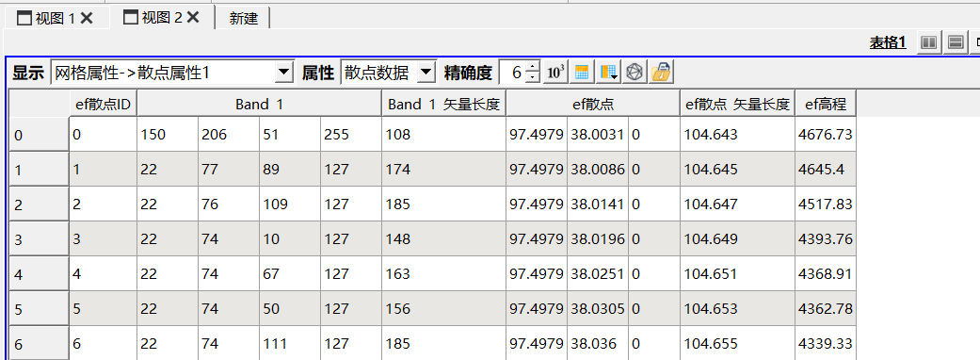Screen dimensions: 980x360
Task: Click cell with value 38.0305
Action: pyautogui.click(x=598, y=309)
